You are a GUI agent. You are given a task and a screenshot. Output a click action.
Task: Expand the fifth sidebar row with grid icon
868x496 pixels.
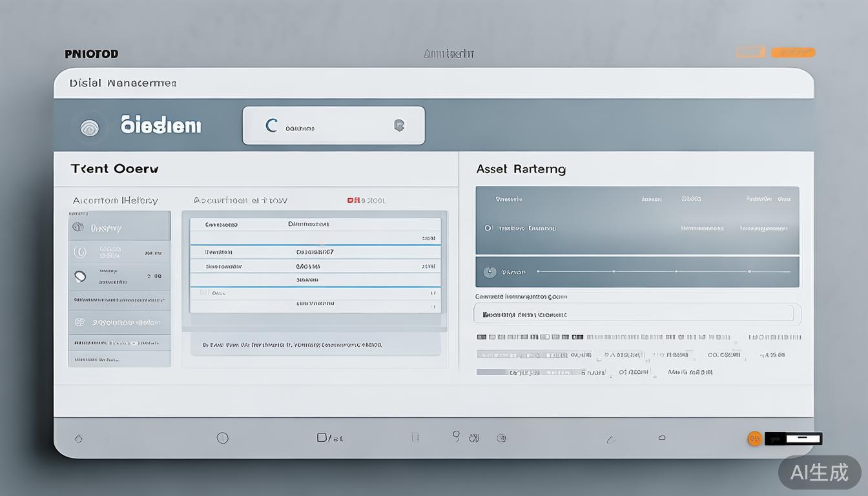click(119, 322)
